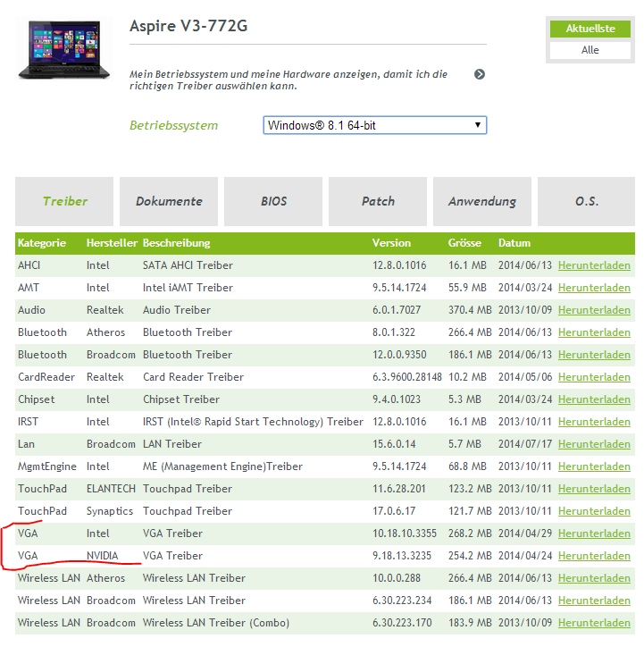The image size is (644, 647).
Task: Download the ELANTECH Touchpad Treiber
Action: pos(594,489)
